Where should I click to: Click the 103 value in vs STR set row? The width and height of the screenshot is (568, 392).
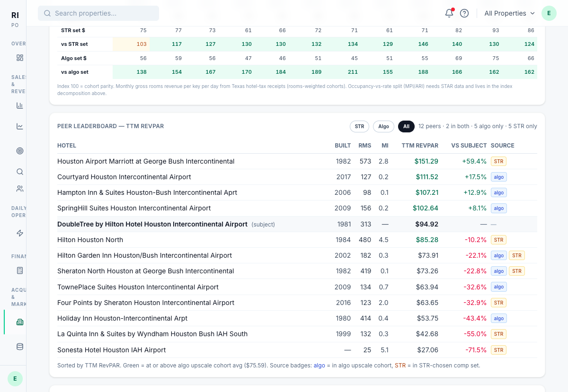142,44
